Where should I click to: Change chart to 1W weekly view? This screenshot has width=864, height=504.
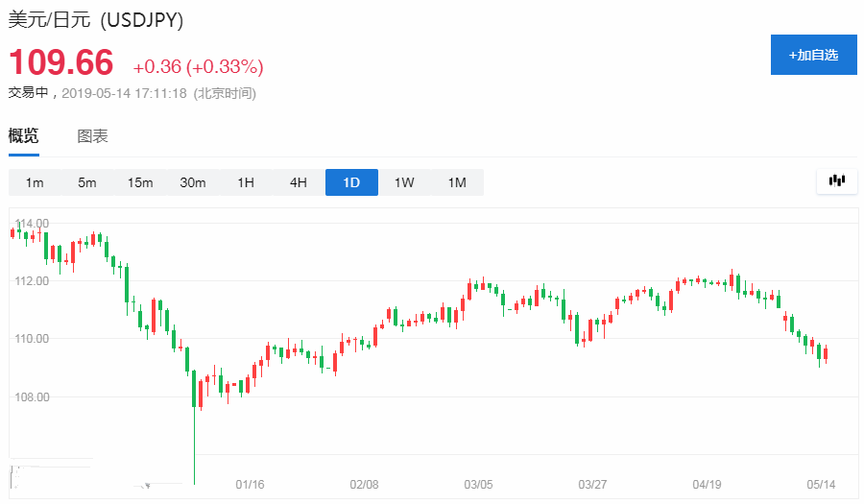pos(404,182)
